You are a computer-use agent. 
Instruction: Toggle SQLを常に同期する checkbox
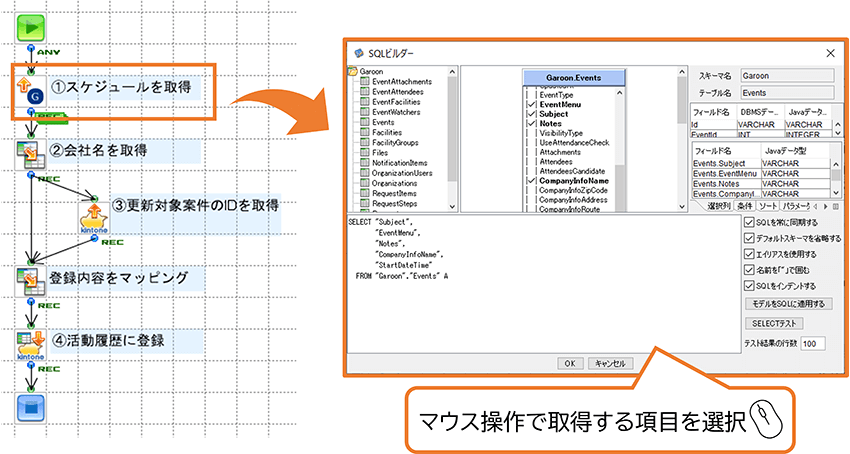point(749,222)
